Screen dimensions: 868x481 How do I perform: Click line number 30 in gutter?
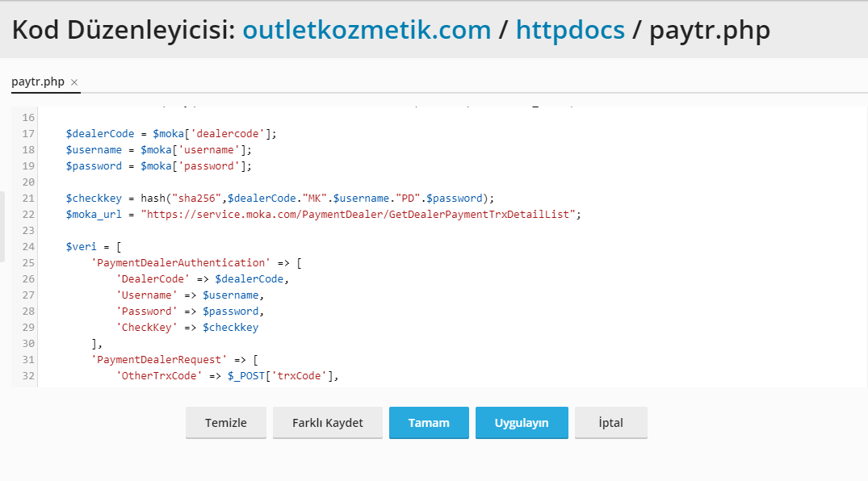27,344
